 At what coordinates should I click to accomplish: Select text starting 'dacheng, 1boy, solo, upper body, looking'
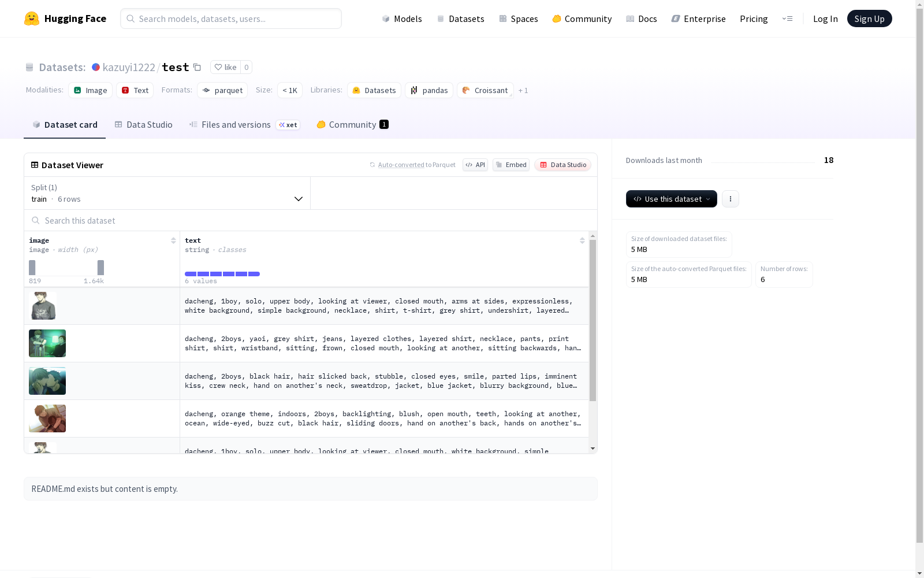pyautogui.click(x=379, y=306)
